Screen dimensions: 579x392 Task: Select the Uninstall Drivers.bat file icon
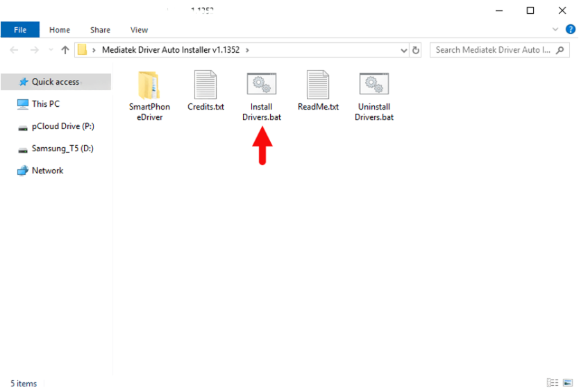374,83
